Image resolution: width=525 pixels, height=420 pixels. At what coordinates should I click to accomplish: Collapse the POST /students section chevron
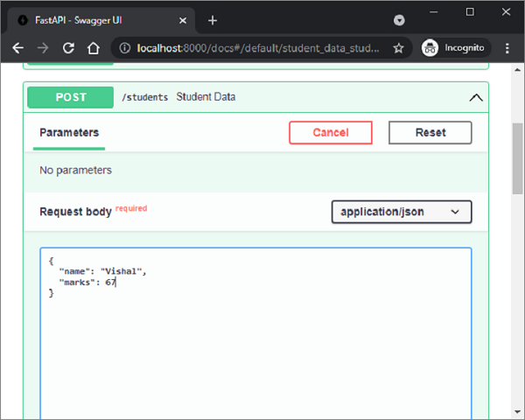(x=475, y=98)
